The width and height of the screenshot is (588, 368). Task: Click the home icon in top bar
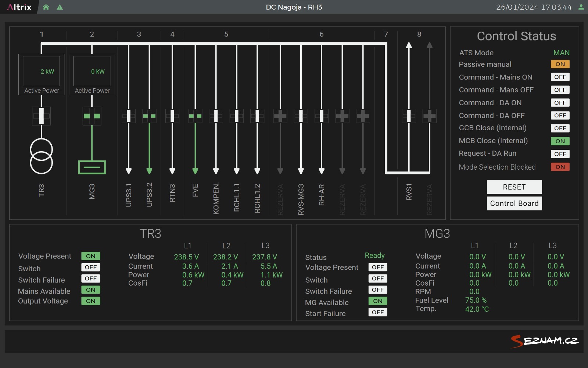tap(46, 7)
